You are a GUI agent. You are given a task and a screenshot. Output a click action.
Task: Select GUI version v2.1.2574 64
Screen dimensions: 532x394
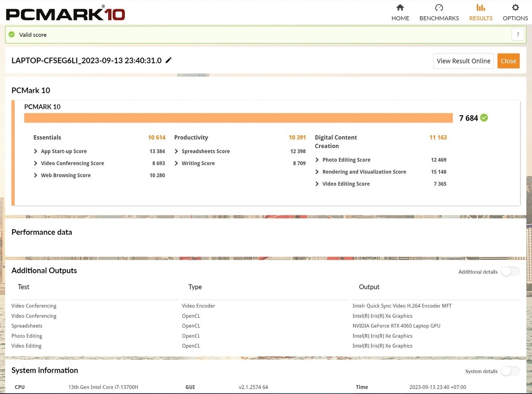click(253, 387)
